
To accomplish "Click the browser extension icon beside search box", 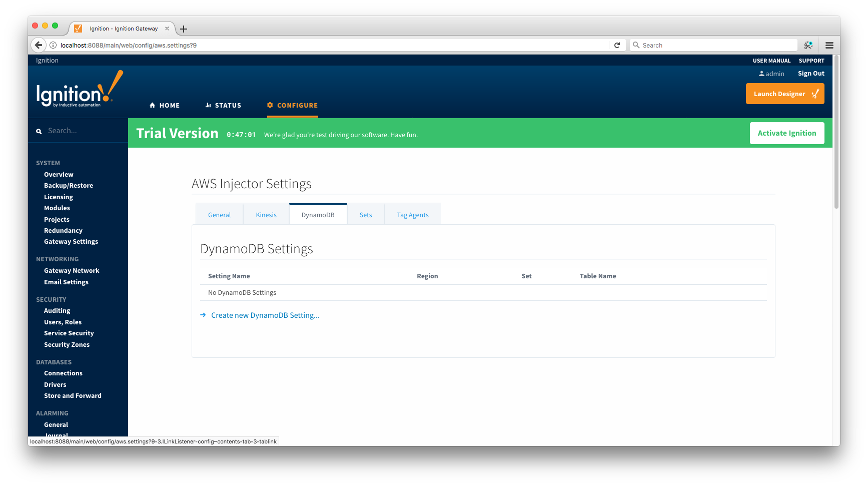I will (808, 45).
